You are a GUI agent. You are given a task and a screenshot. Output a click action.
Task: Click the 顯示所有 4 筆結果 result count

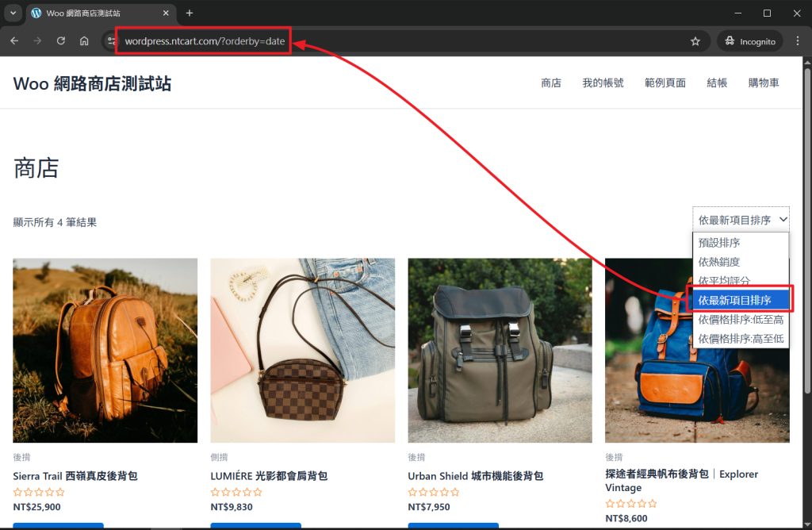point(55,222)
